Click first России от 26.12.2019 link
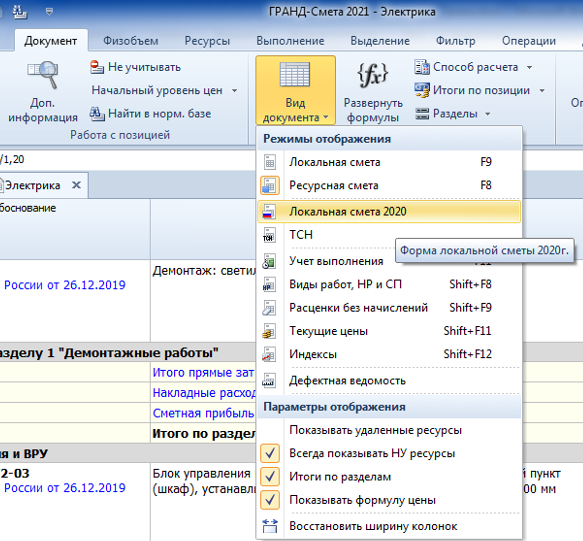583x541 pixels. click(65, 285)
